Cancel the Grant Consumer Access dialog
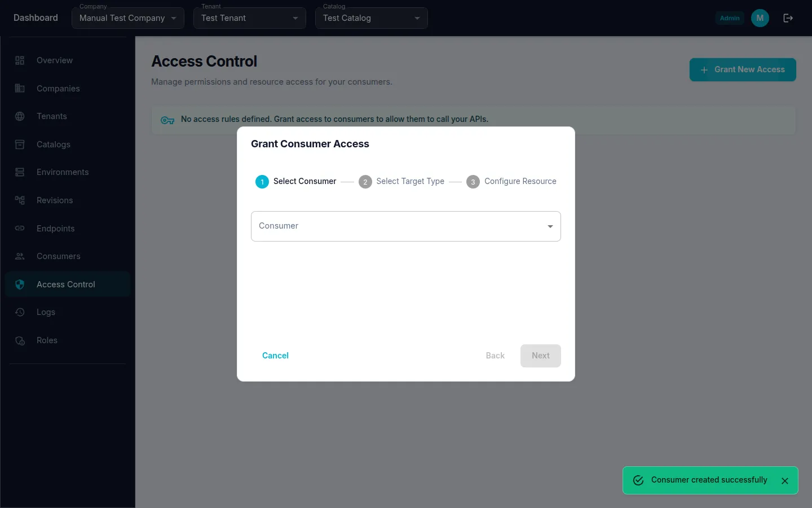 coord(275,356)
